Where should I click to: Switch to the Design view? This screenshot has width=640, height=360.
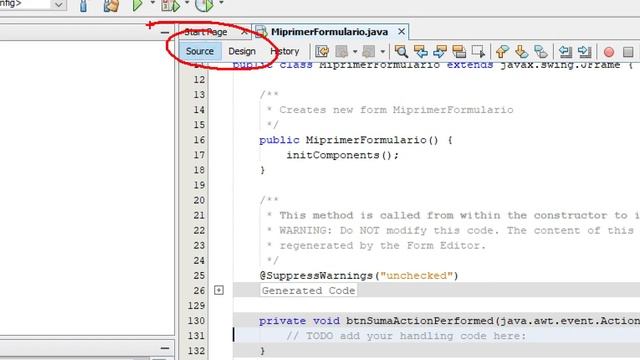click(x=242, y=51)
